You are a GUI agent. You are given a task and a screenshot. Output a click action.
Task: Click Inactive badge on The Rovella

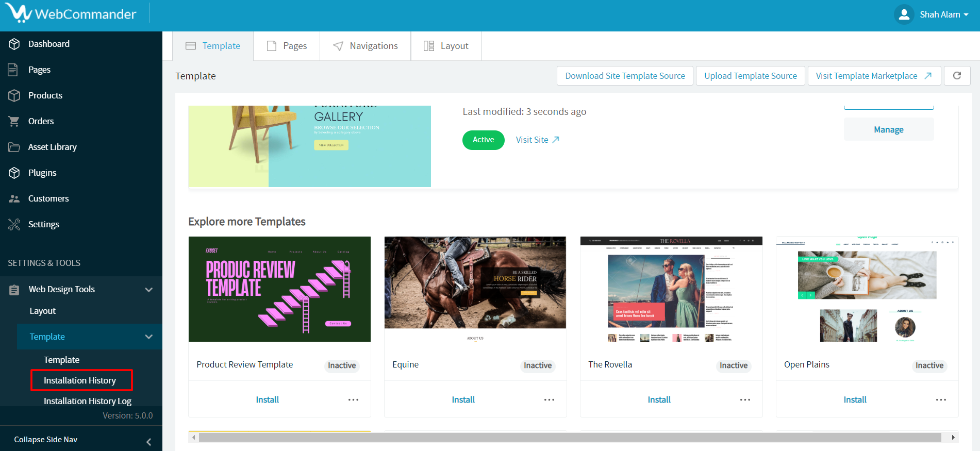pyautogui.click(x=734, y=365)
